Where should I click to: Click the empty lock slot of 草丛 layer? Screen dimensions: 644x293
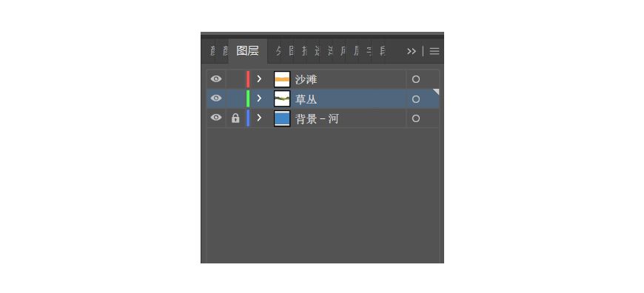(x=235, y=99)
